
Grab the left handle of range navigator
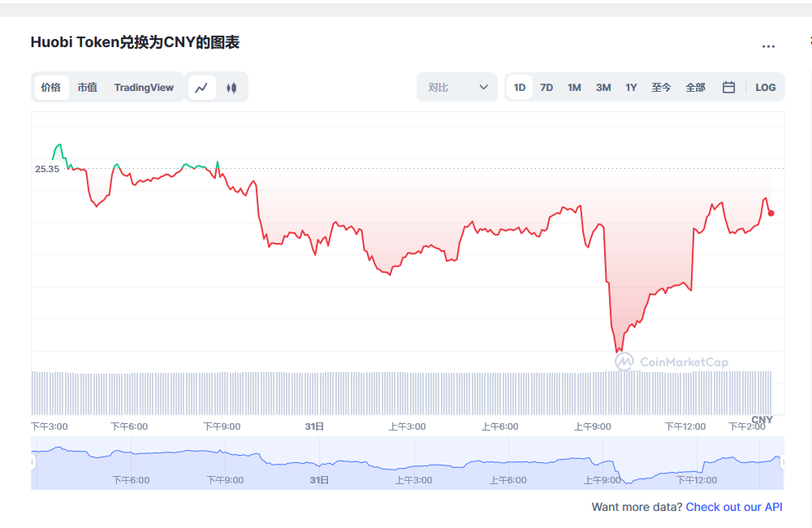pos(32,461)
